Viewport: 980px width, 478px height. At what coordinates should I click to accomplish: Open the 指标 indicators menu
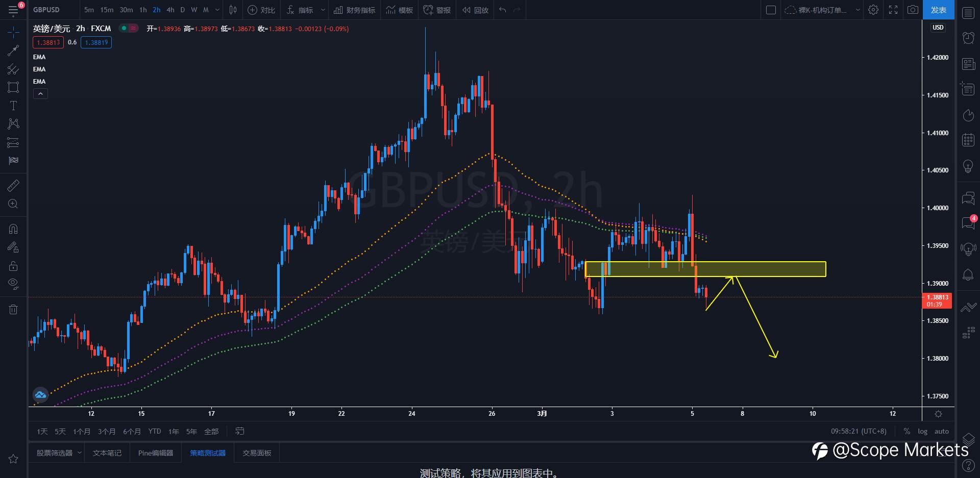tap(300, 10)
